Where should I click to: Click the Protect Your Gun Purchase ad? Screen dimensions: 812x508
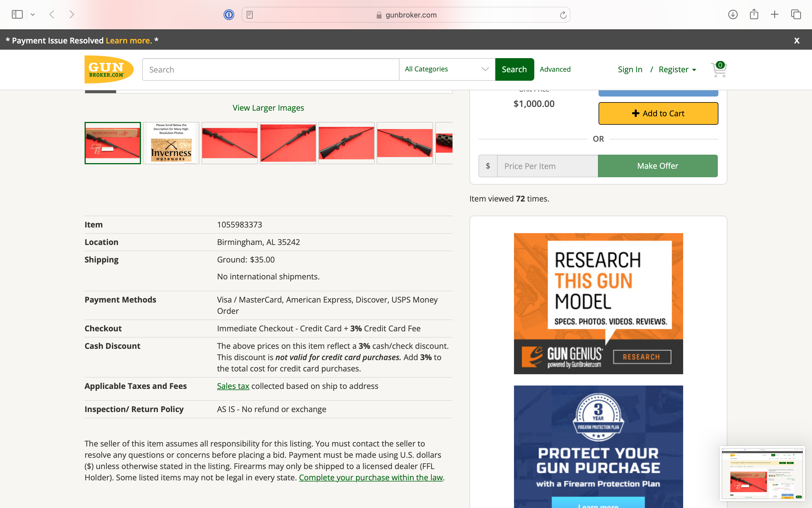pyautogui.click(x=598, y=446)
